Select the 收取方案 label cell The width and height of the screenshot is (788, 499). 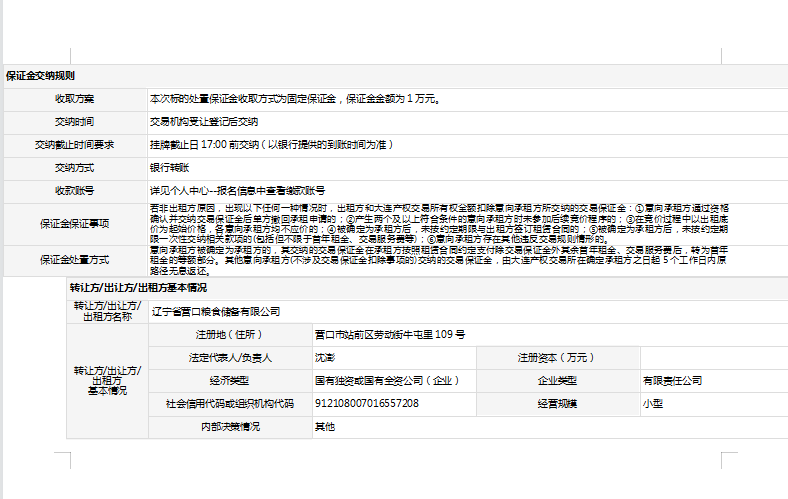(74, 99)
